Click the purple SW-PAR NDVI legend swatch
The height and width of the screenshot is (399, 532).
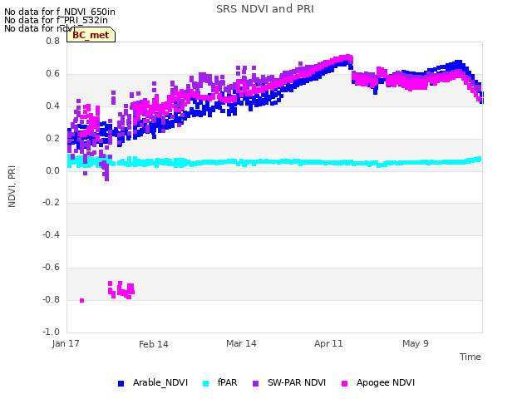pyautogui.click(x=256, y=383)
